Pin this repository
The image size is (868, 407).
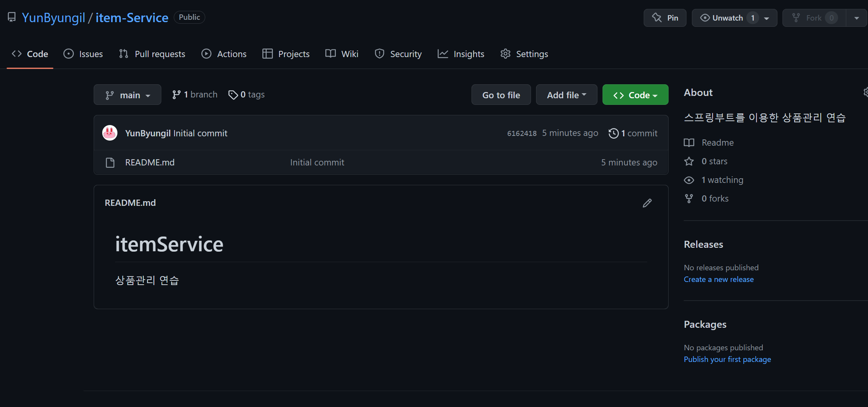[665, 18]
